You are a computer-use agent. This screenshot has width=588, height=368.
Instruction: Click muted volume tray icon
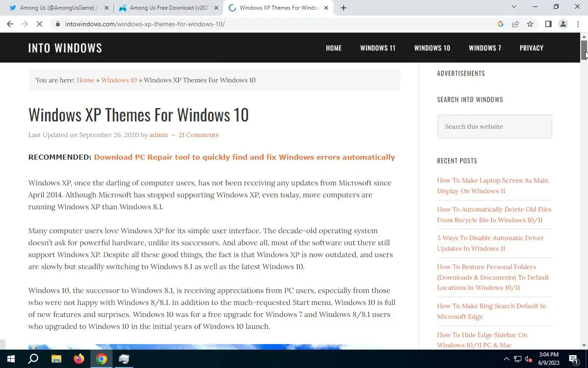click(529, 359)
